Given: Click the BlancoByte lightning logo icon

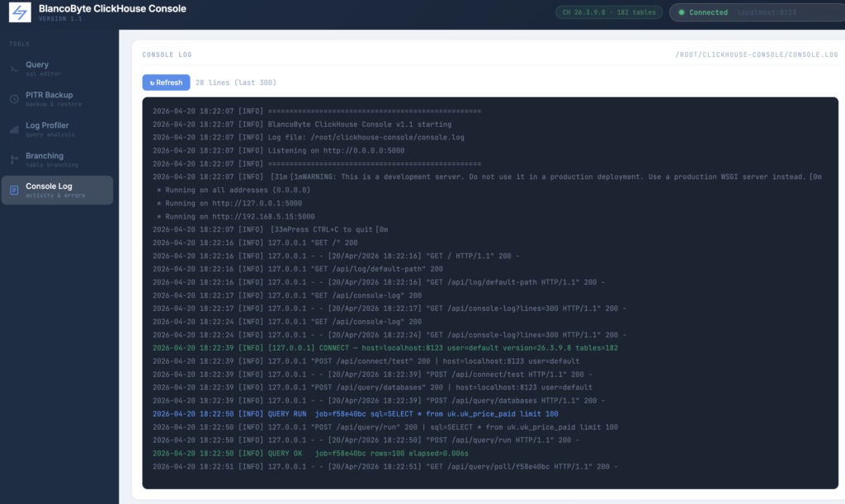Looking at the screenshot, I should [x=20, y=12].
